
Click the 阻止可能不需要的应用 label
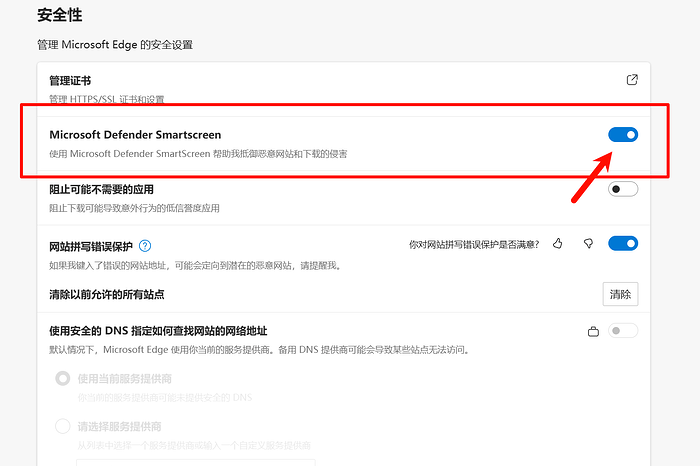tap(101, 189)
